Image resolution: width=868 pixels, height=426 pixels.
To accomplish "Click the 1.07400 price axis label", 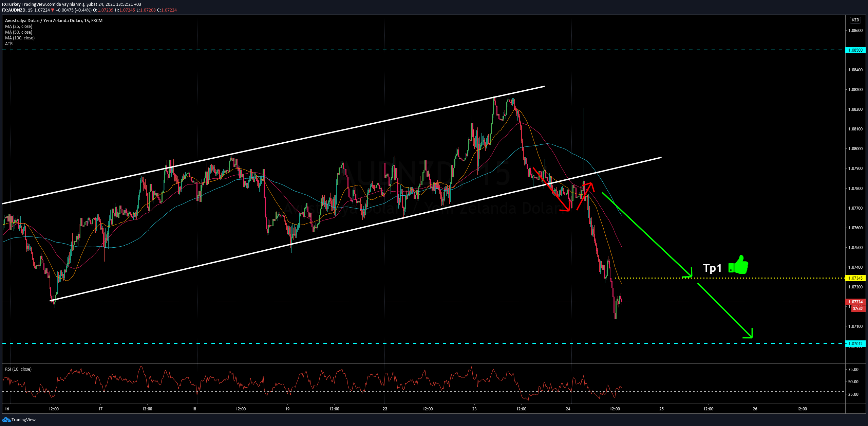I will [x=855, y=267].
